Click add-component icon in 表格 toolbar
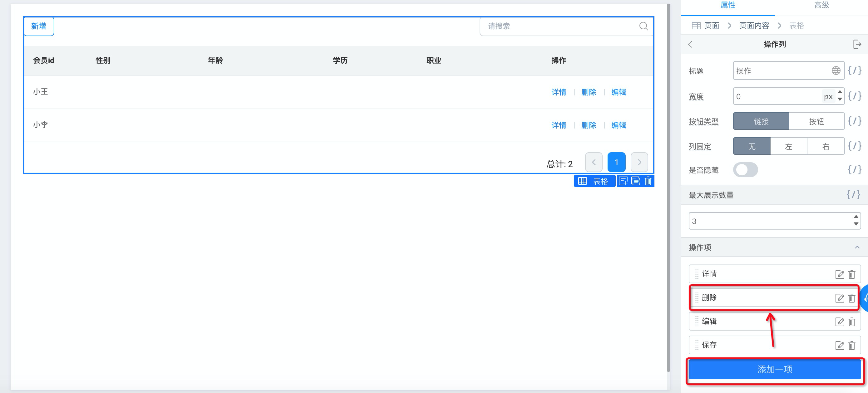 pos(624,181)
